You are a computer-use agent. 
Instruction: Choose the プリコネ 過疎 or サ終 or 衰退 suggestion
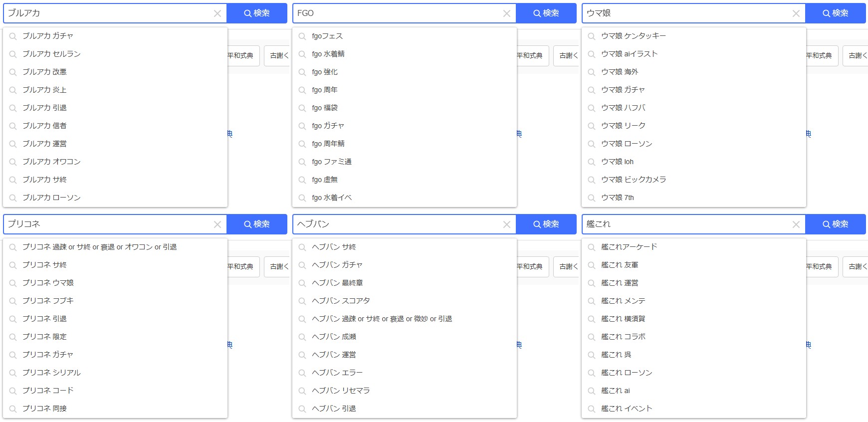click(x=115, y=247)
